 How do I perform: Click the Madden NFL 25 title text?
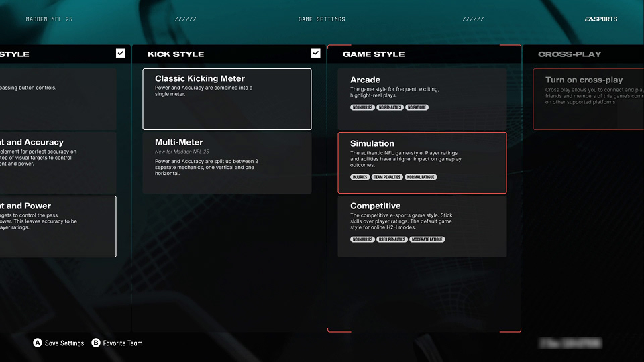49,19
